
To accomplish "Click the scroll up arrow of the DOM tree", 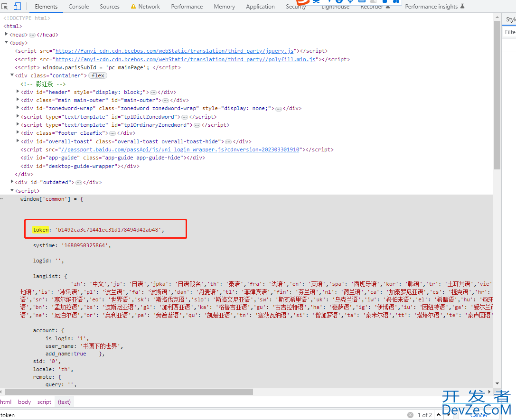I will click(x=497, y=17).
